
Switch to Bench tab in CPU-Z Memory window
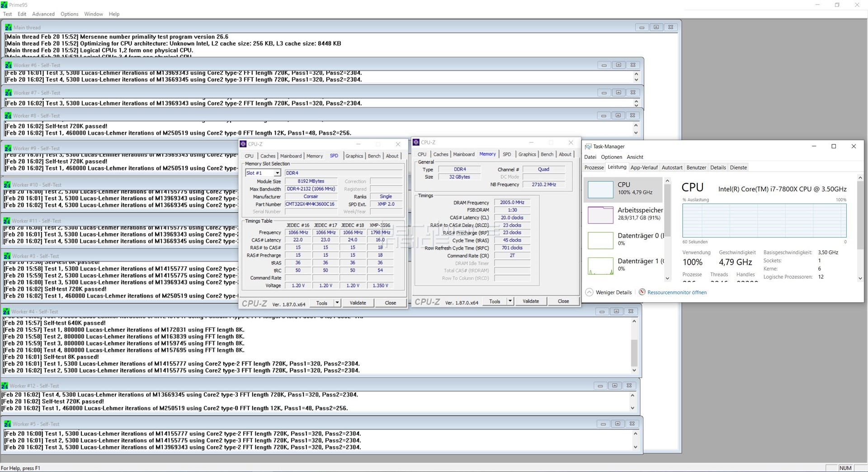pyautogui.click(x=547, y=154)
